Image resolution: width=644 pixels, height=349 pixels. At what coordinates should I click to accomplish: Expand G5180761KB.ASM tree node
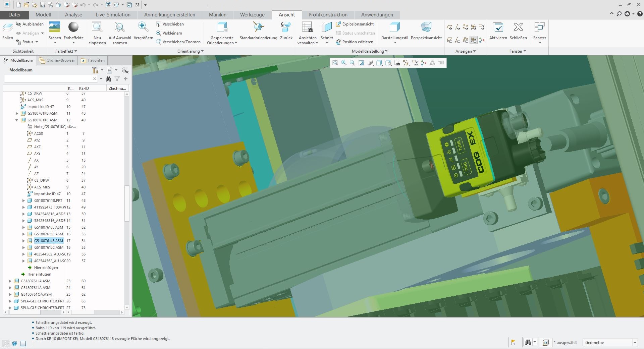click(x=17, y=113)
